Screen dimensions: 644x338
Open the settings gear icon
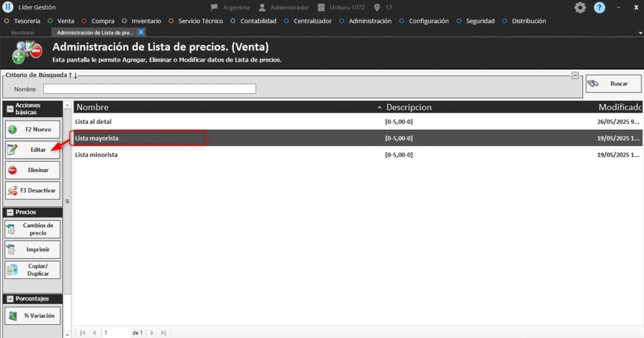click(x=580, y=8)
